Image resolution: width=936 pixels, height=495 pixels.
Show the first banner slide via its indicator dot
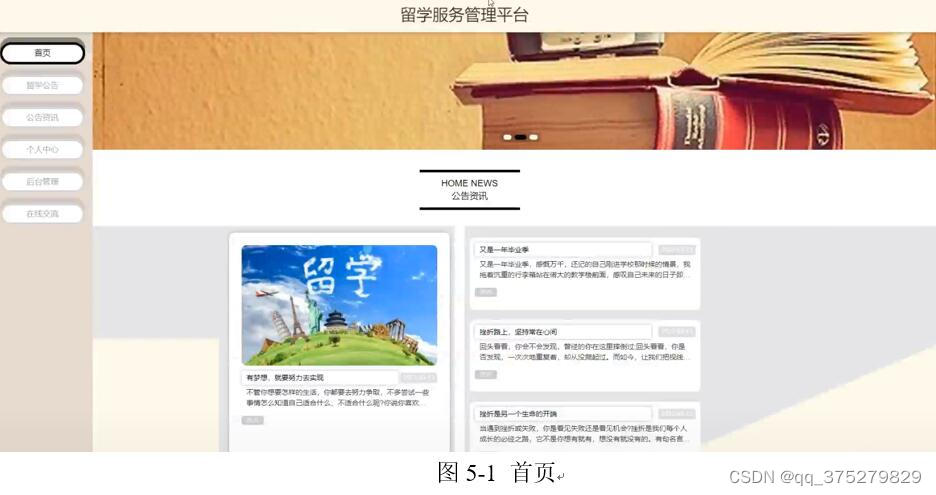coord(507,137)
